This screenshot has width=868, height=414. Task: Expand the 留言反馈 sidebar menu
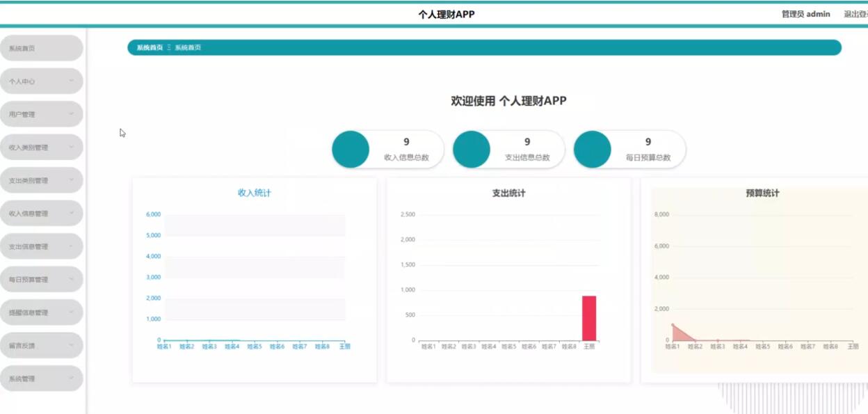[x=42, y=344]
